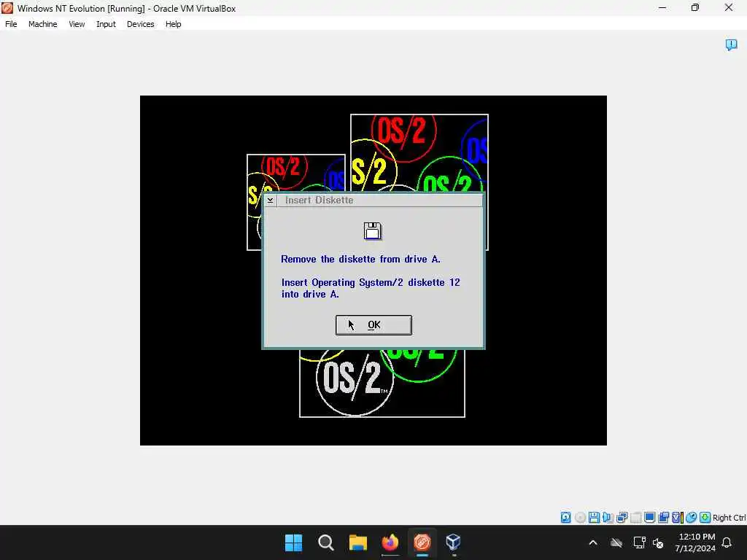Click the hard disk activity status icon

coord(565,518)
